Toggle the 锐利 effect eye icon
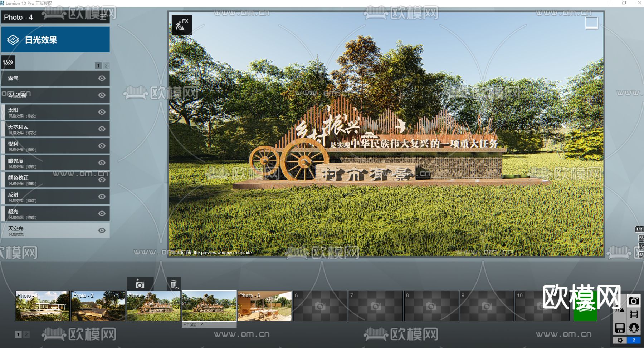Image resolution: width=644 pixels, height=348 pixels. click(x=102, y=146)
